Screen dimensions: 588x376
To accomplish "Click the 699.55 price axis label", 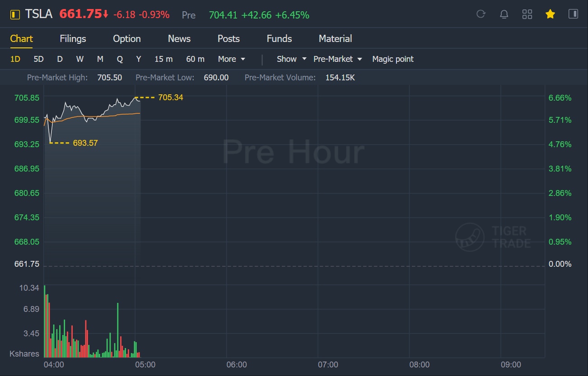I will (x=27, y=120).
